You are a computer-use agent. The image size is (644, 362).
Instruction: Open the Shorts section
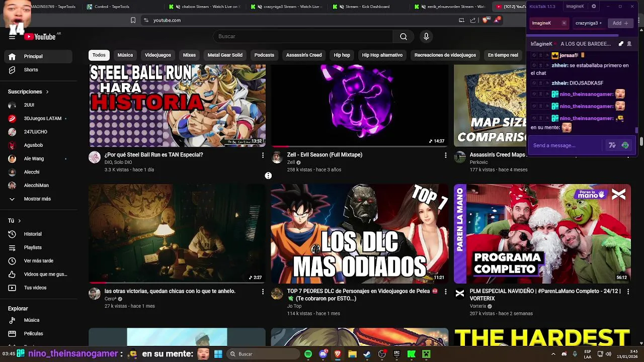pos(38,70)
